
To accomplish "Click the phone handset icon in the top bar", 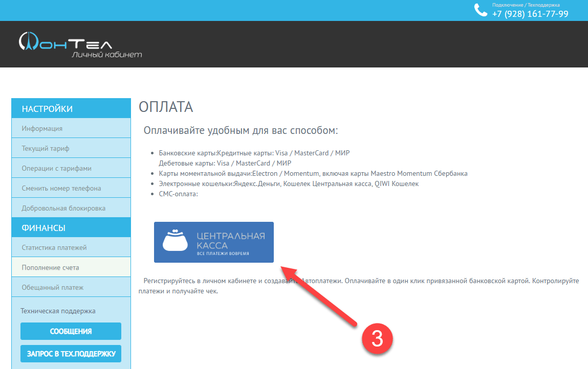I will click(481, 10).
